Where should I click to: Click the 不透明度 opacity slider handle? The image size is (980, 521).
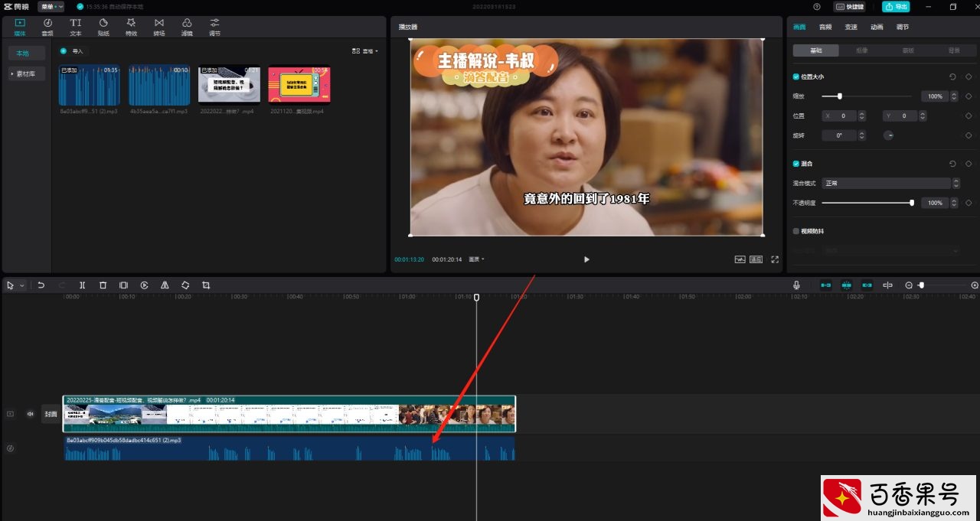coord(912,203)
